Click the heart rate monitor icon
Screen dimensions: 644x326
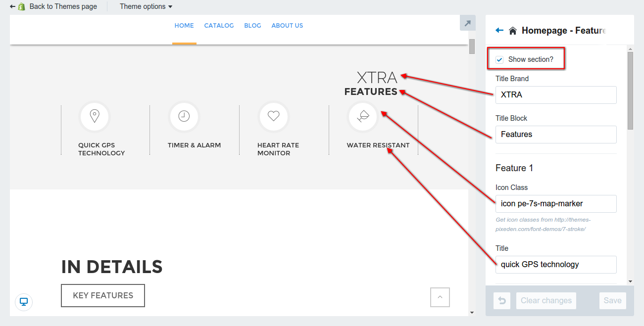[x=274, y=116]
